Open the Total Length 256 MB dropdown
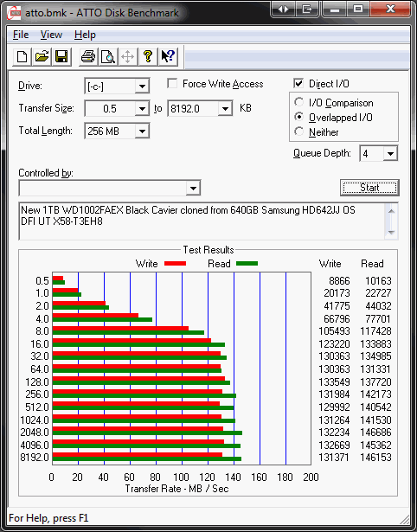Image resolution: width=417 pixels, height=532 pixels. (x=142, y=131)
